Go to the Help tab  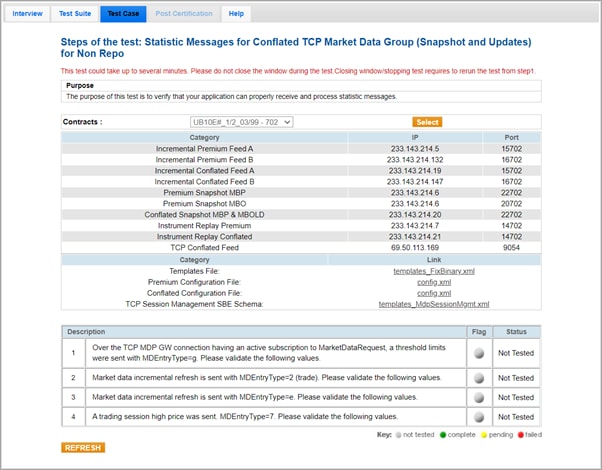tap(236, 14)
